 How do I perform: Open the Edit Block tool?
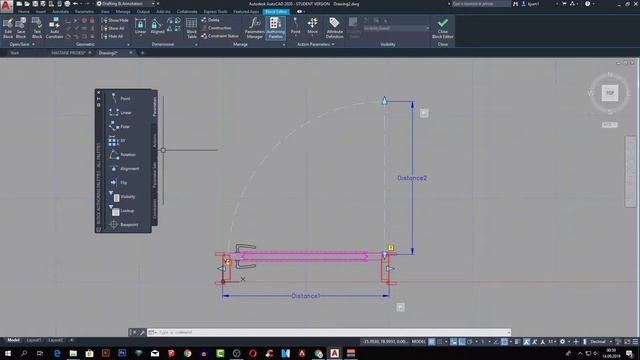pos(8,28)
